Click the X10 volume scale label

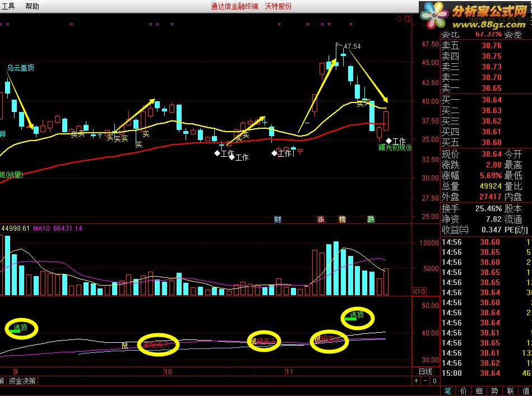click(419, 292)
